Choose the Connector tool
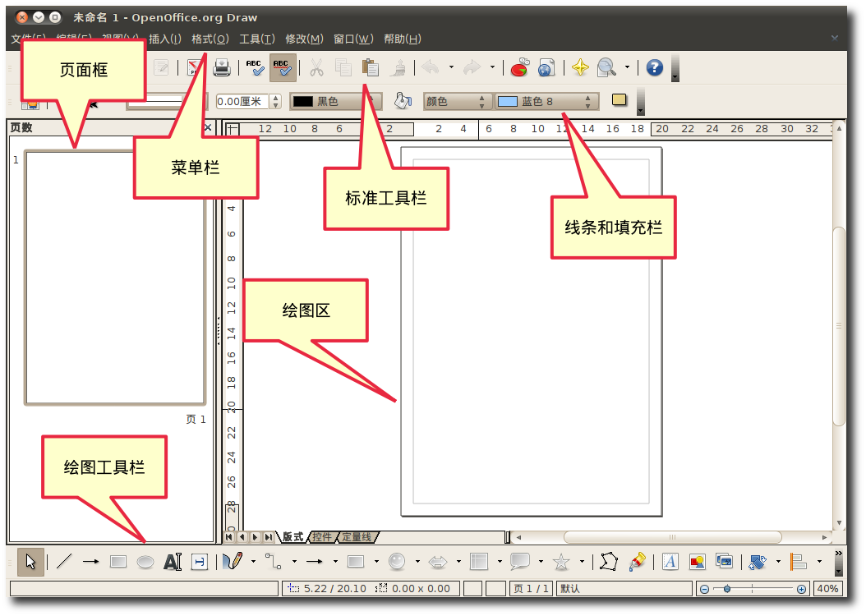The width and height of the screenshot is (866, 616). (x=274, y=562)
